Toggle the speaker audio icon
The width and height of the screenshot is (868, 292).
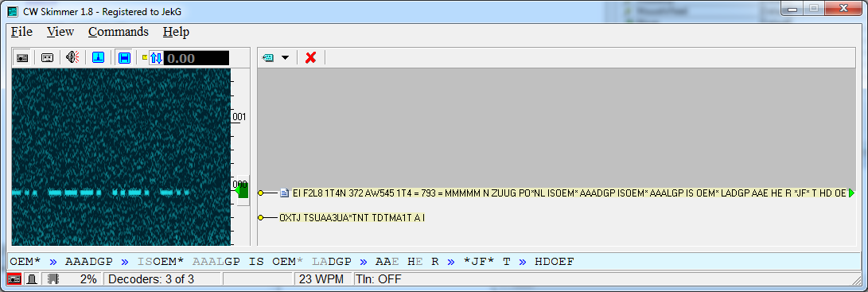[73, 57]
